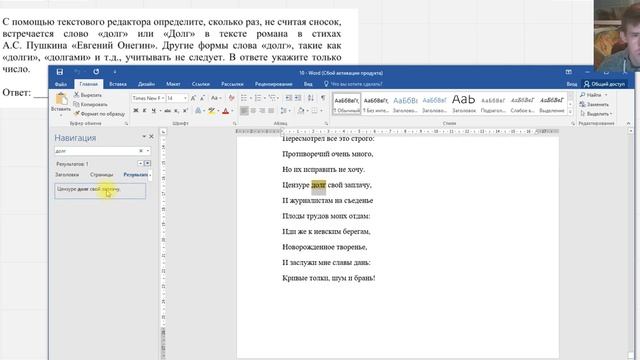Image resolution: width=640 pixels, height=360 pixels.
Task: Open the Заголовки tab in Navigation
Action: pos(67,175)
